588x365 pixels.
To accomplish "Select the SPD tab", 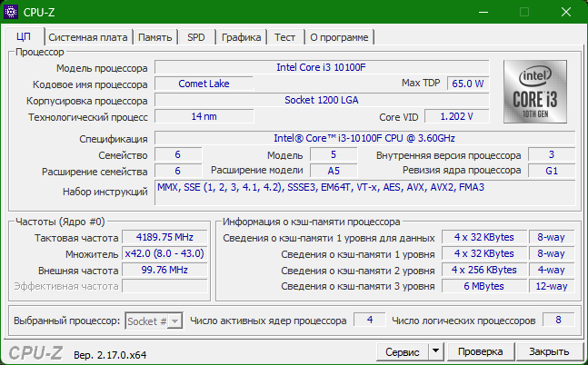I will [195, 37].
